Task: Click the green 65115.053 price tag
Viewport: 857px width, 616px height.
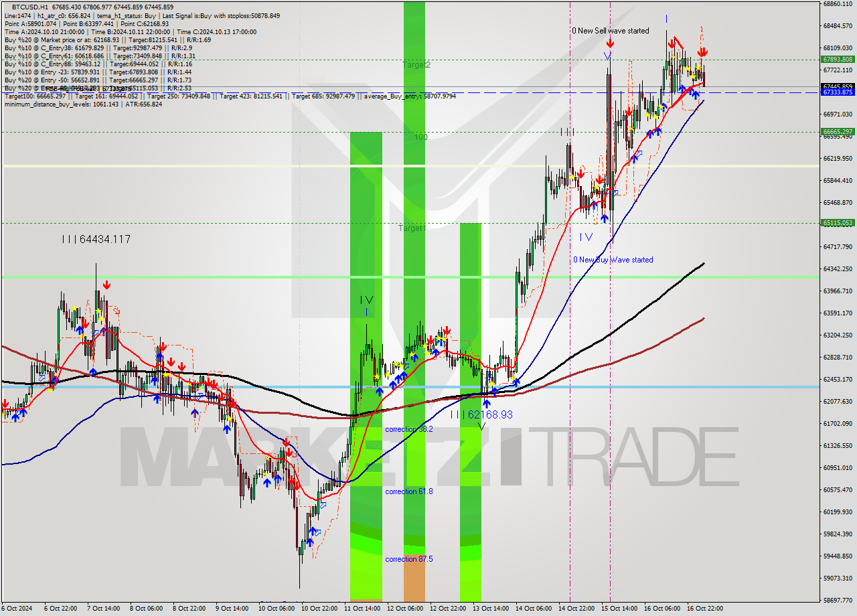Action: [x=838, y=223]
